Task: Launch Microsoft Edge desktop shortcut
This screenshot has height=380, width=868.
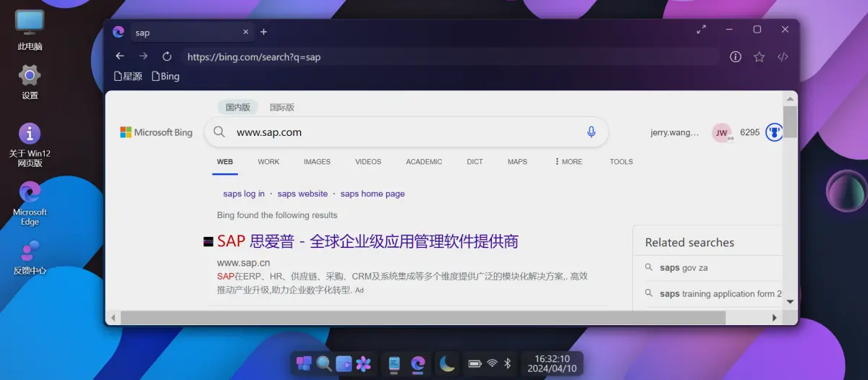Action: 30,204
